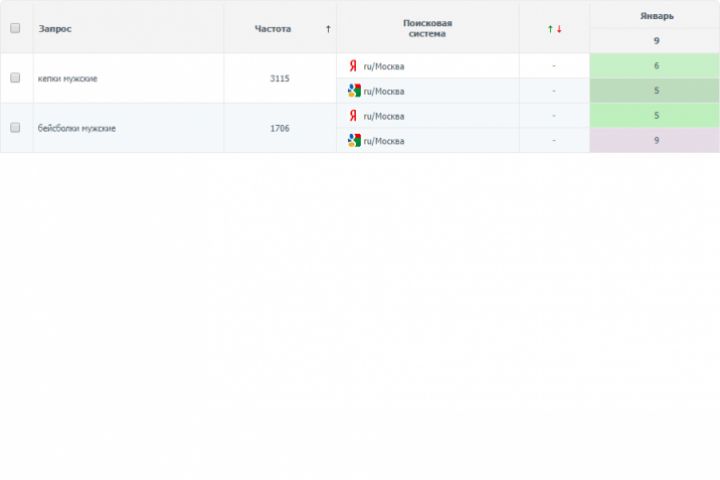Check the box for кепки мужские
This screenshot has width=720, height=480.
pos(15,78)
